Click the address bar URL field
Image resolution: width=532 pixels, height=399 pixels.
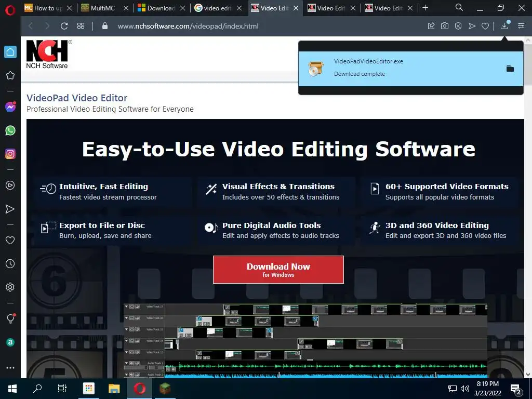click(188, 26)
